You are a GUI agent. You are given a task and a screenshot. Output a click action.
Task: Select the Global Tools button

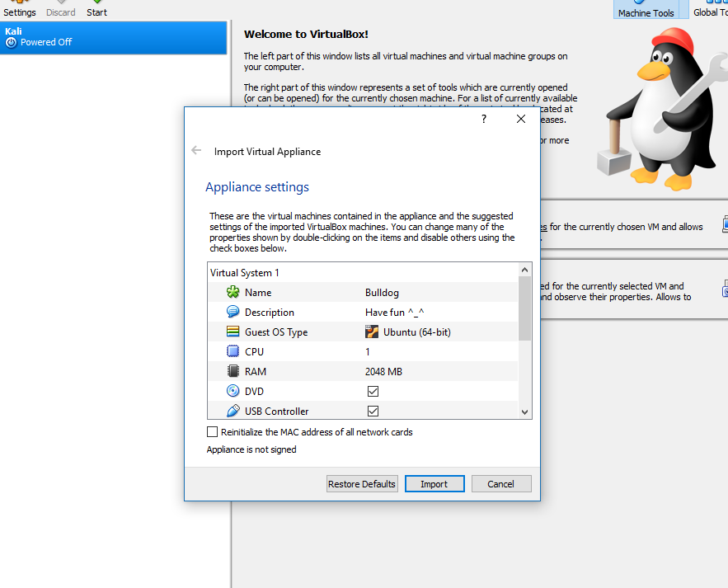pos(711,9)
